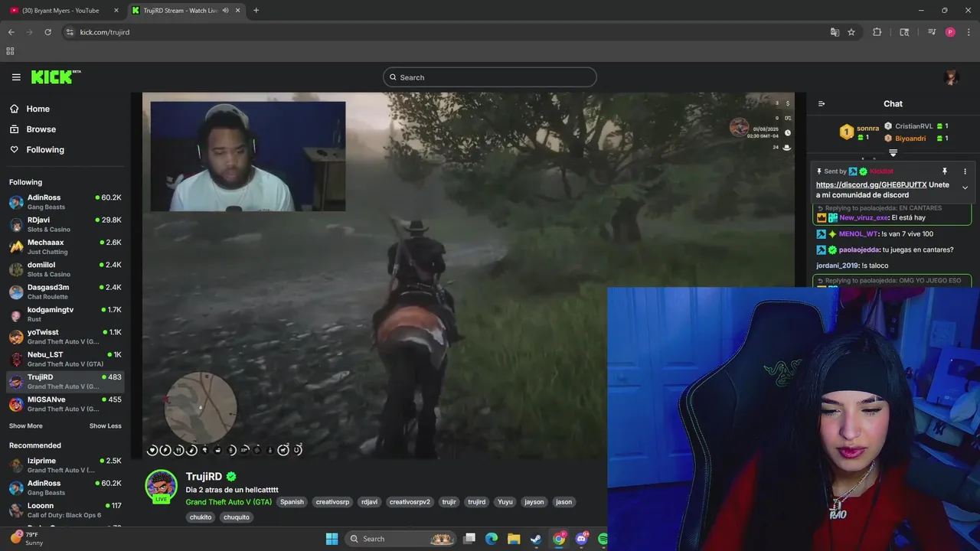
Task: Open the media controls icon in Chrome
Action: pyautogui.click(x=932, y=32)
